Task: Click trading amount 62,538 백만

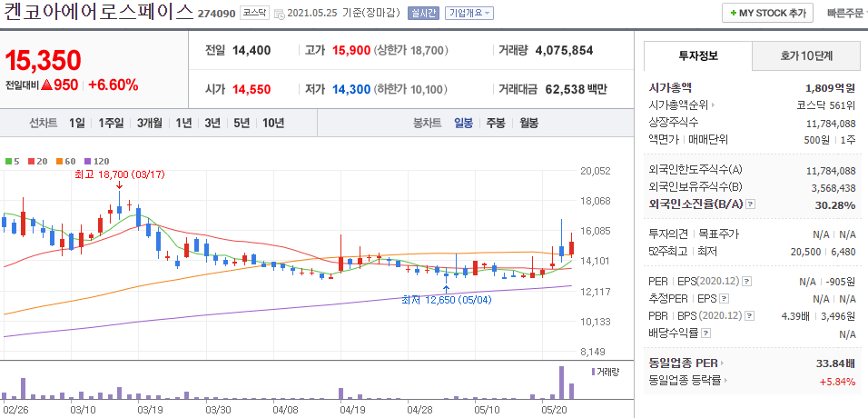Action: (577, 89)
